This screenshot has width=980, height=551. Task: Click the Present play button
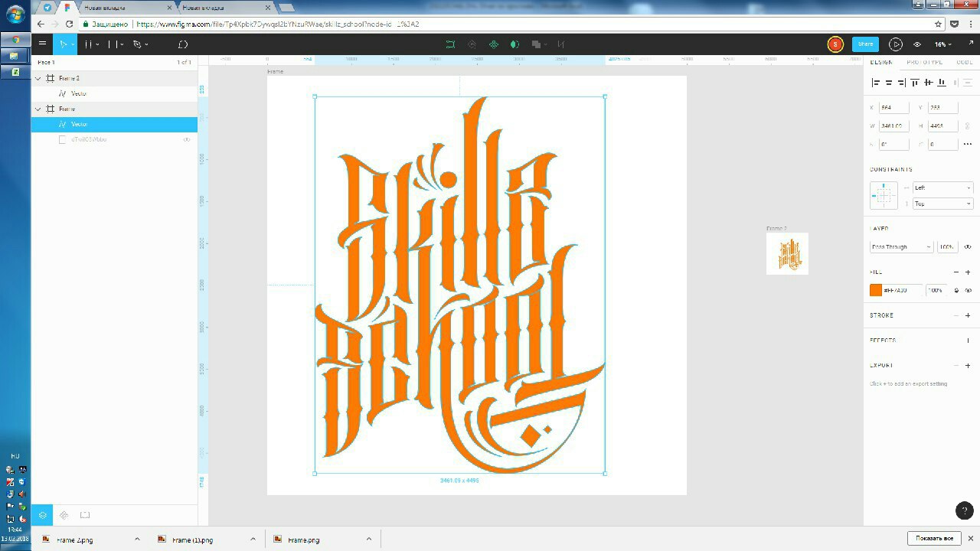895,44
